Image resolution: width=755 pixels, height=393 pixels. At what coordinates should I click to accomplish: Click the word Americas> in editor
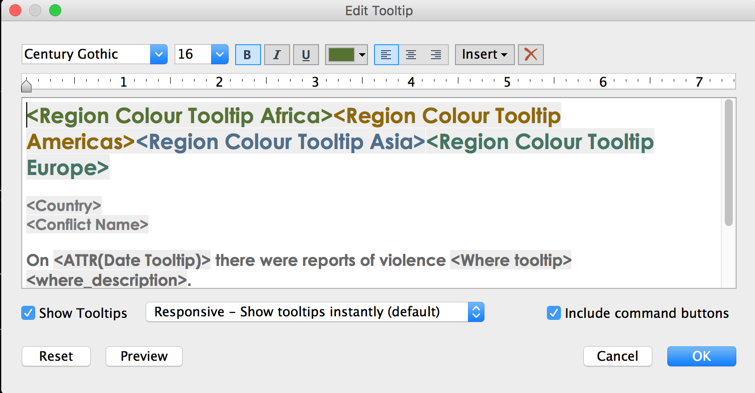81,142
